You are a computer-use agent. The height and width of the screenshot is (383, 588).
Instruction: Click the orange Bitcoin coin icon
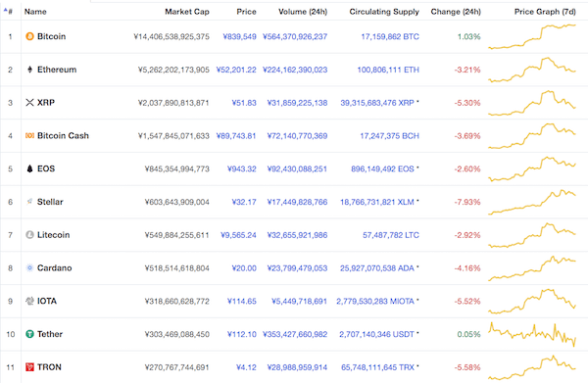tap(29, 36)
